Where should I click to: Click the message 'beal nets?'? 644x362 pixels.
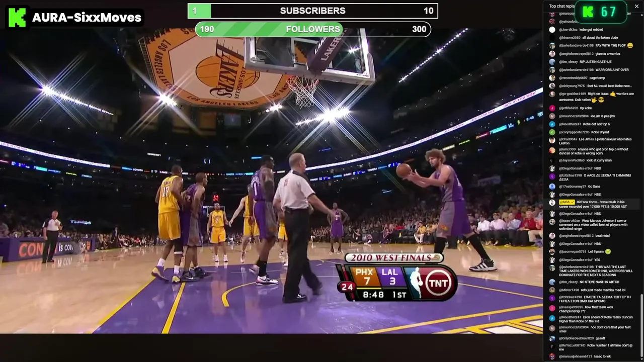[603, 236]
